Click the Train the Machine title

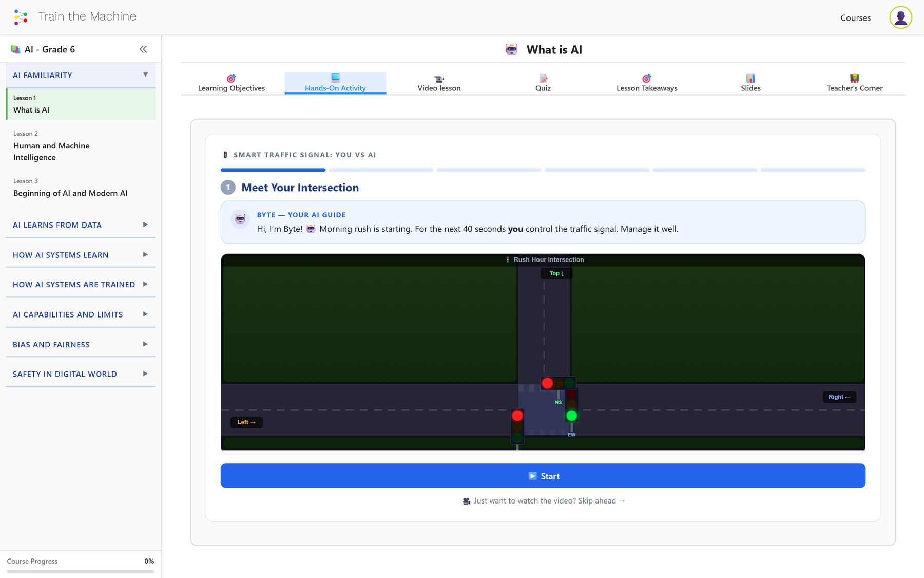pyautogui.click(x=87, y=16)
